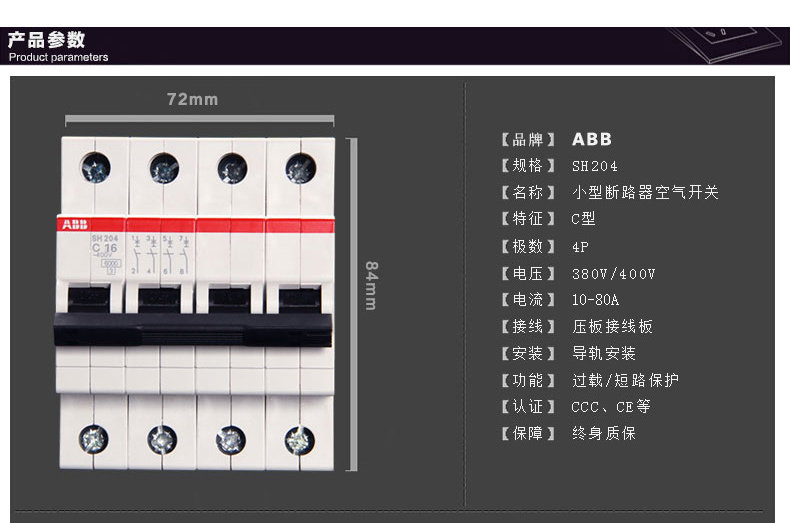Click the function value '过载/短路保护'
The image size is (790, 523).
tap(626, 380)
